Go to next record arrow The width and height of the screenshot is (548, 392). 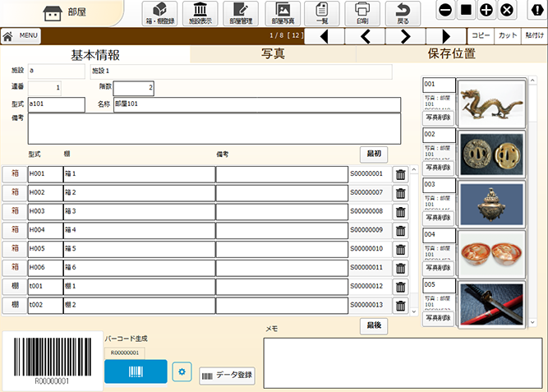click(405, 36)
